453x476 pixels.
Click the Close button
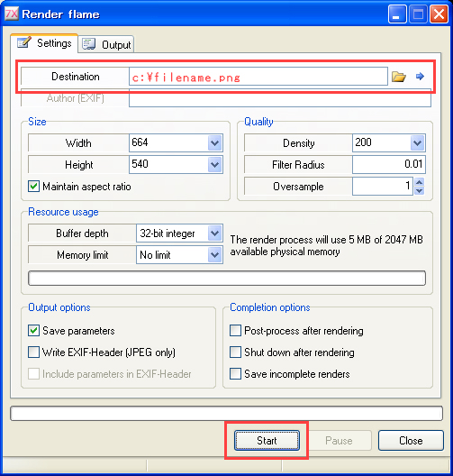(x=411, y=440)
